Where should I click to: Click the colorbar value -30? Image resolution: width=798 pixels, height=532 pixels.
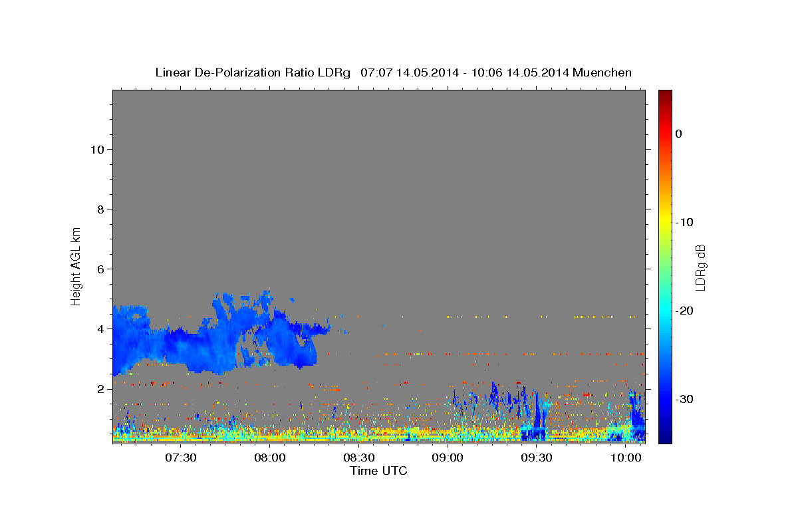coord(684,399)
